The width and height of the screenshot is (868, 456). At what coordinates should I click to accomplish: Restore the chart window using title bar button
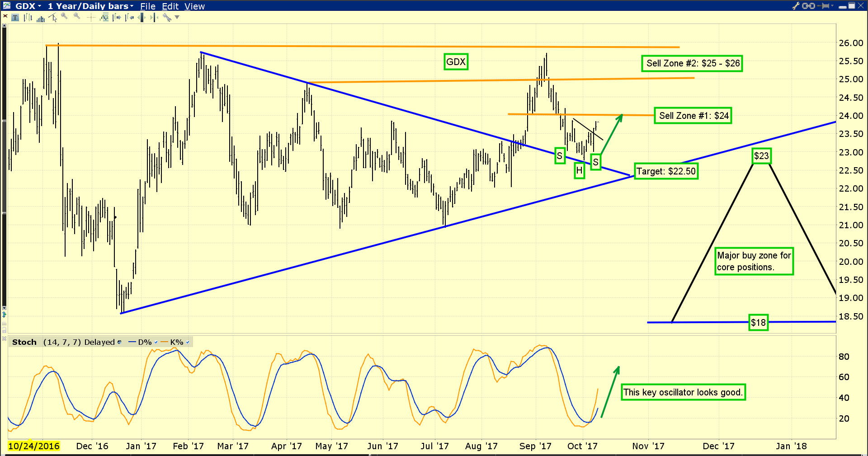851,6
